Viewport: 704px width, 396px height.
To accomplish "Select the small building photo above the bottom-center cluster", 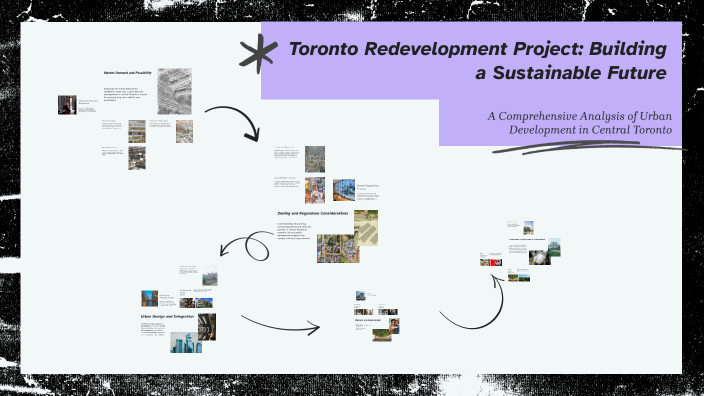I will pyautogui.click(x=360, y=295).
